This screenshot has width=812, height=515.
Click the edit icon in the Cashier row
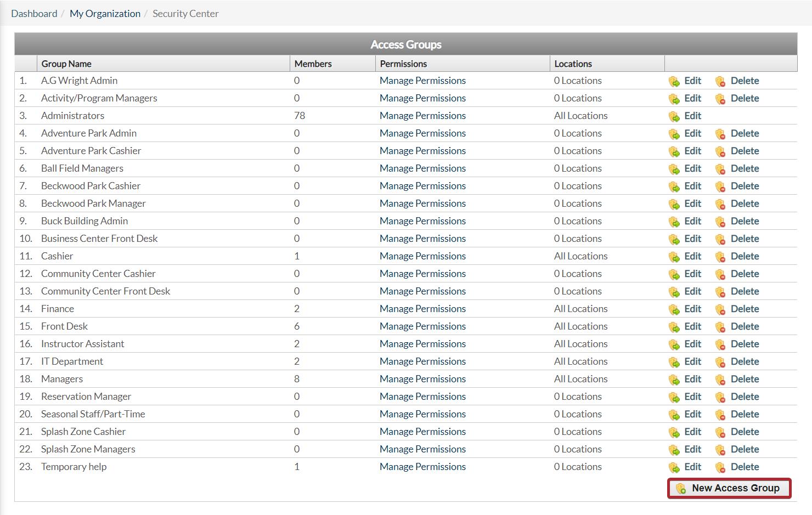tap(674, 257)
